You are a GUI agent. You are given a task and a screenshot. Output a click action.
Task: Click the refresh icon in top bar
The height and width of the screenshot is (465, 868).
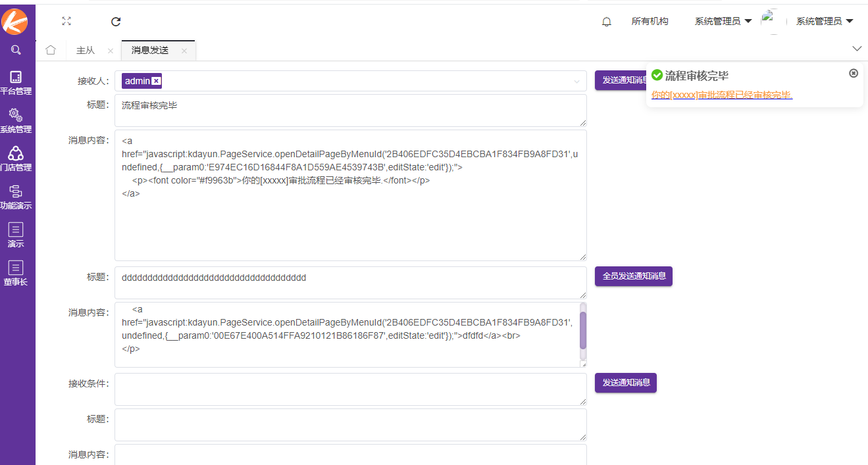116,21
